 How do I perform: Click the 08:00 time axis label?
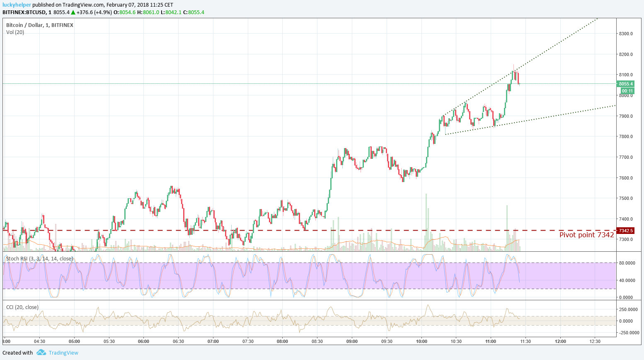[x=282, y=341]
